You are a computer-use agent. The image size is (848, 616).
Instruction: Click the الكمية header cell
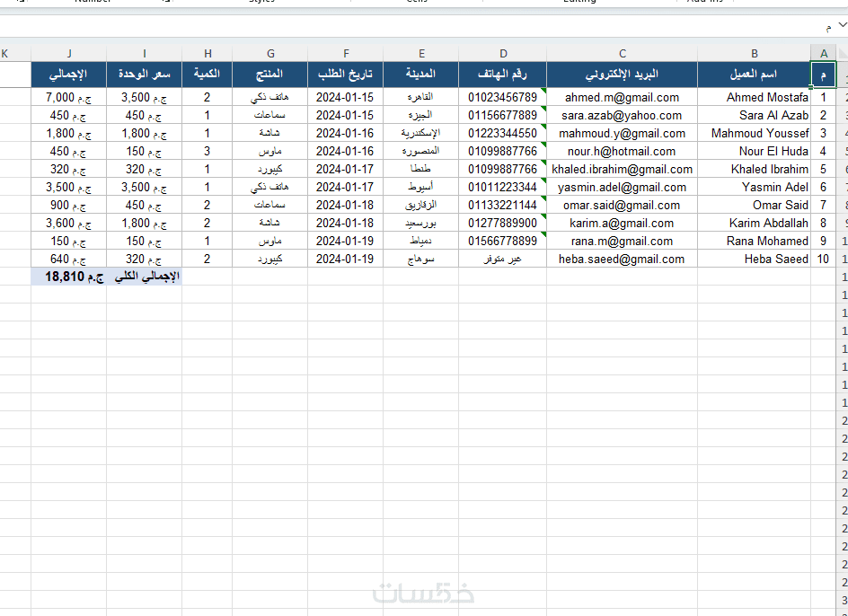(208, 75)
